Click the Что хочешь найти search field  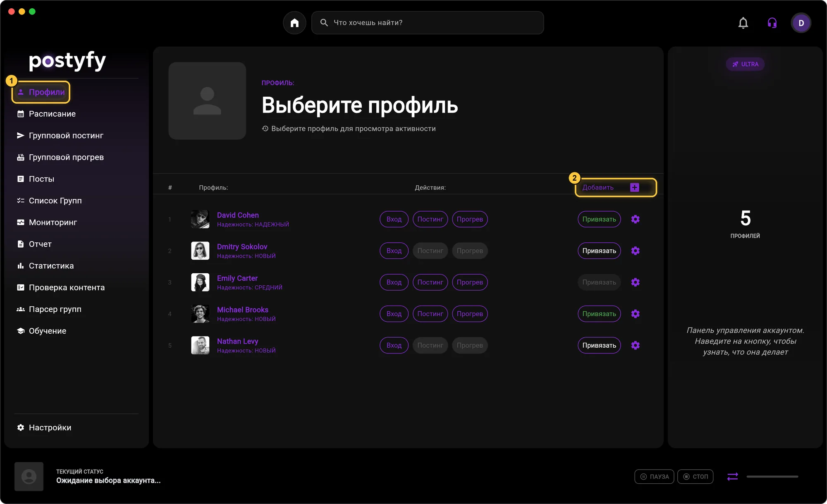click(428, 23)
